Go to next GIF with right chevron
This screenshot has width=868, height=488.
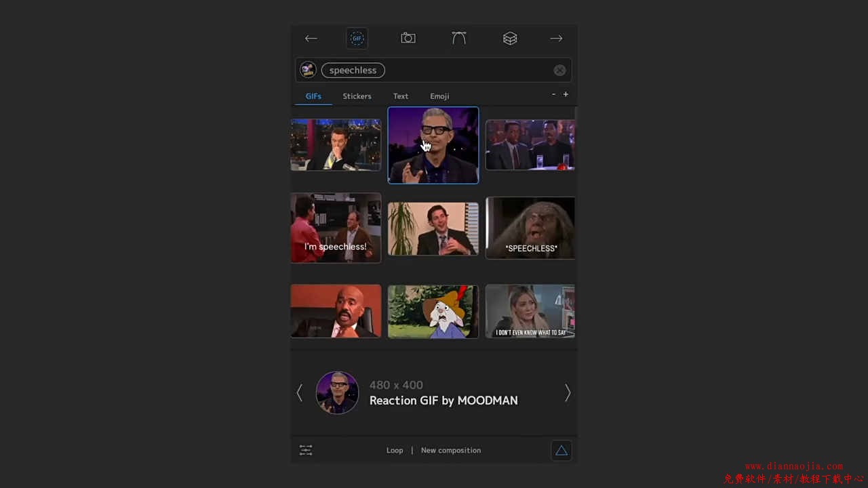pos(568,393)
